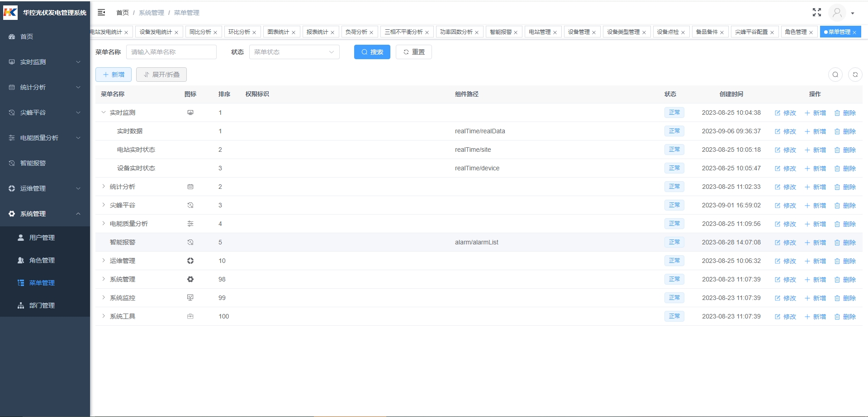Click 删除 in the 电站实时状态 row
Screen dimensions: 868x417
pos(845,150)
